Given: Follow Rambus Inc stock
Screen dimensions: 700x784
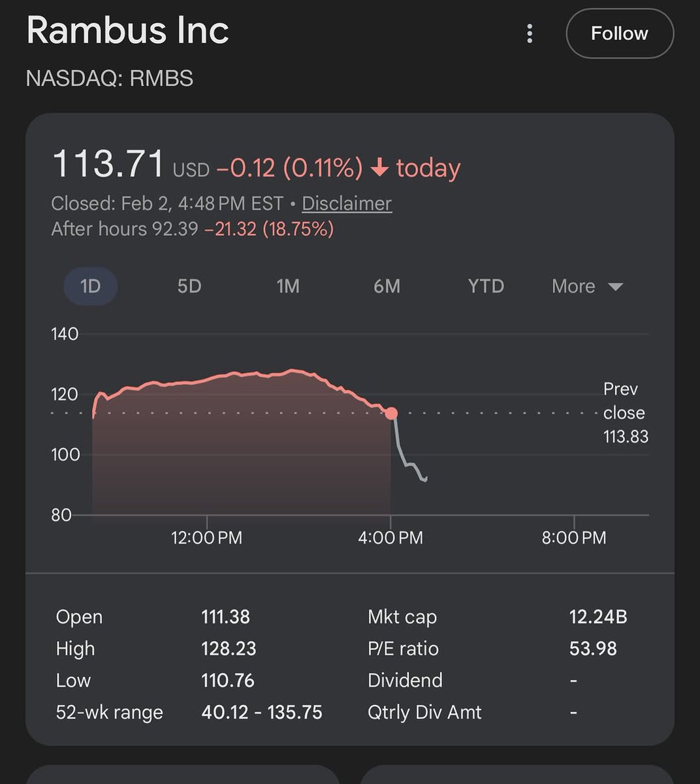Looking at the screenshot, I should pos(619,33).
